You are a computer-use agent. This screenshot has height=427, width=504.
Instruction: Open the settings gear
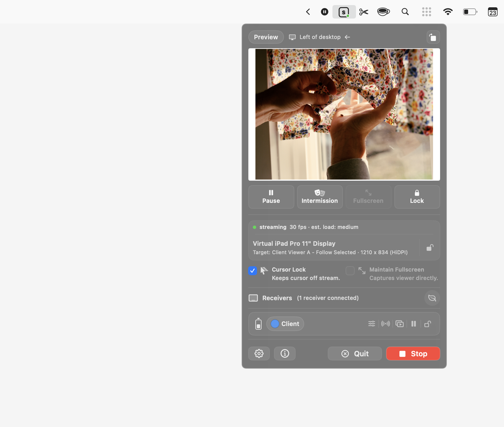(259, 353)
